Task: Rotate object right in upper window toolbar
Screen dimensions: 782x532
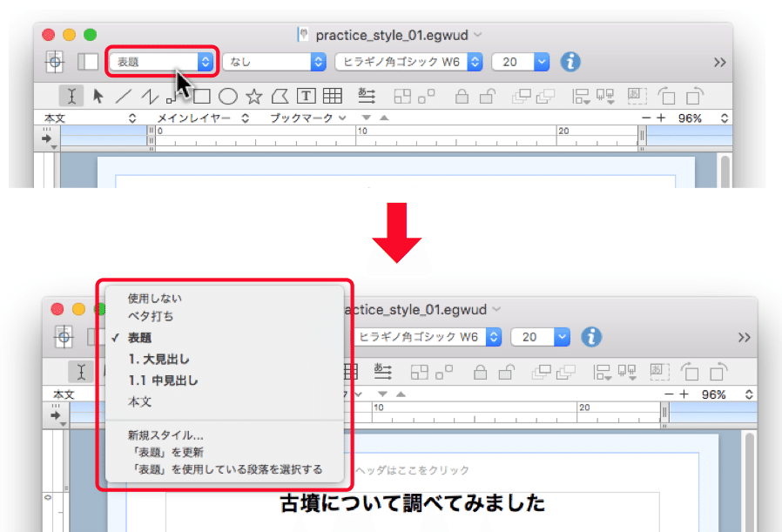Action: coord(695,96)
